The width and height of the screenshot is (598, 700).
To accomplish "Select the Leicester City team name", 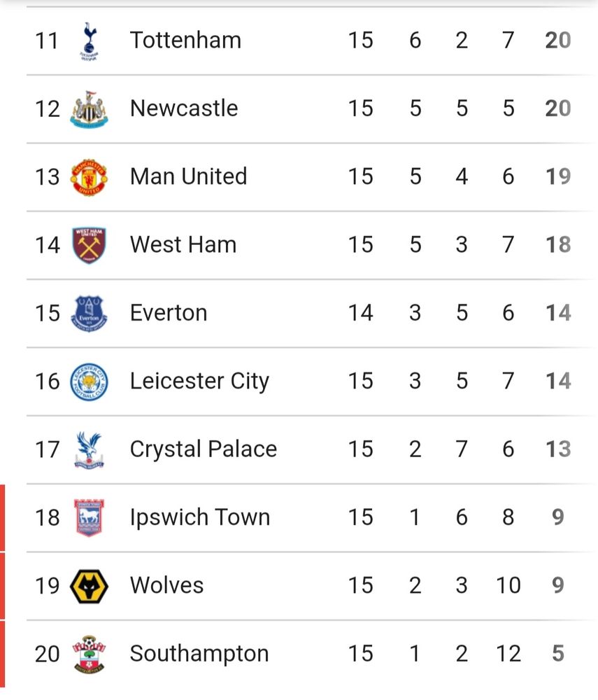I will tap(199, 381).
